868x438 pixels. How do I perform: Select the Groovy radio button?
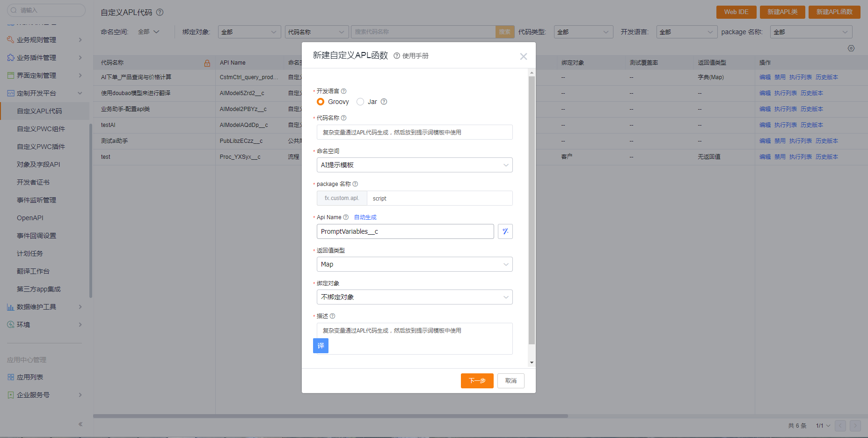[x=321, y=102]
